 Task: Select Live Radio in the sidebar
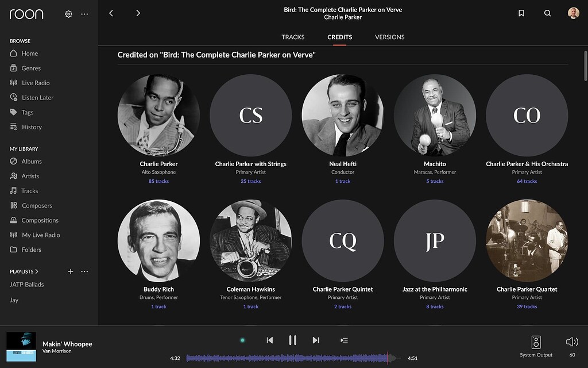point(36,82)
